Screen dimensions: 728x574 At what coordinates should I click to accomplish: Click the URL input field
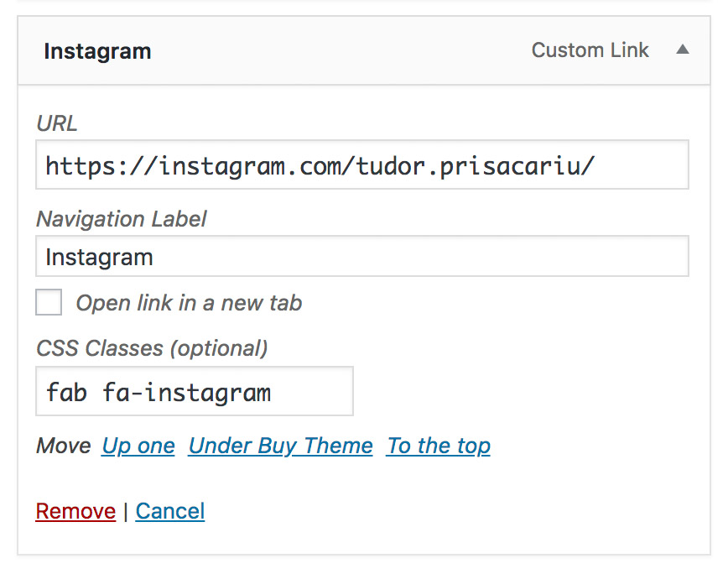tap(361, 164)
